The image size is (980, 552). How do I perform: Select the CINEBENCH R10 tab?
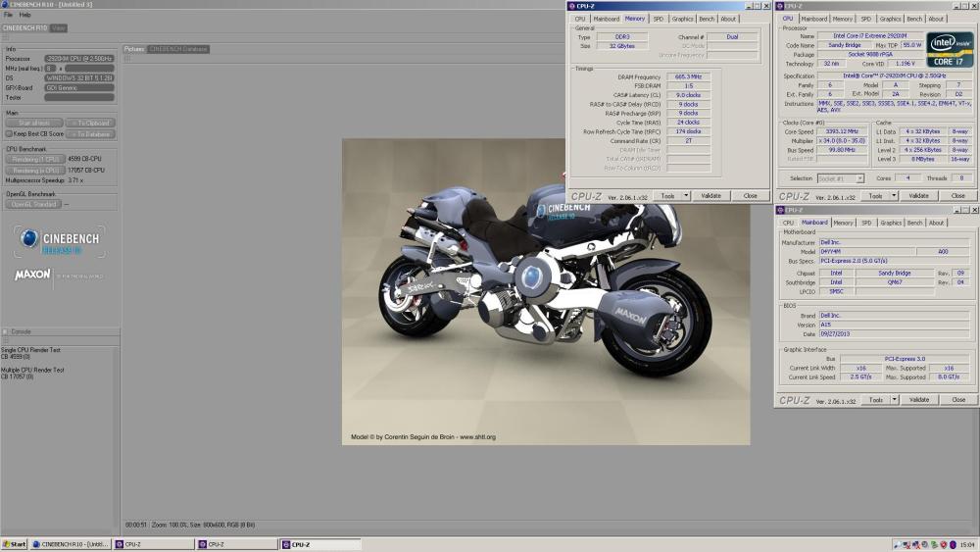pos(25,28)
